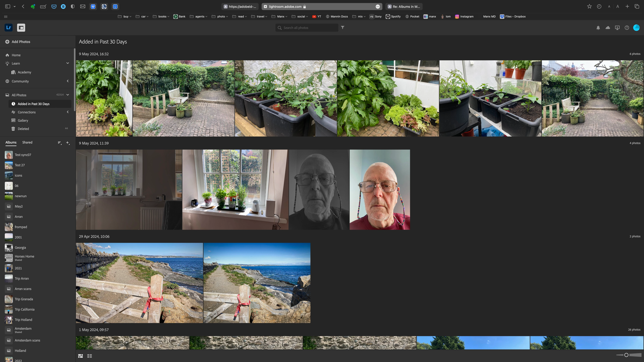Open the Deleted photos section
This screenshot has height=362, width=644.
click(x=23, y=129)
